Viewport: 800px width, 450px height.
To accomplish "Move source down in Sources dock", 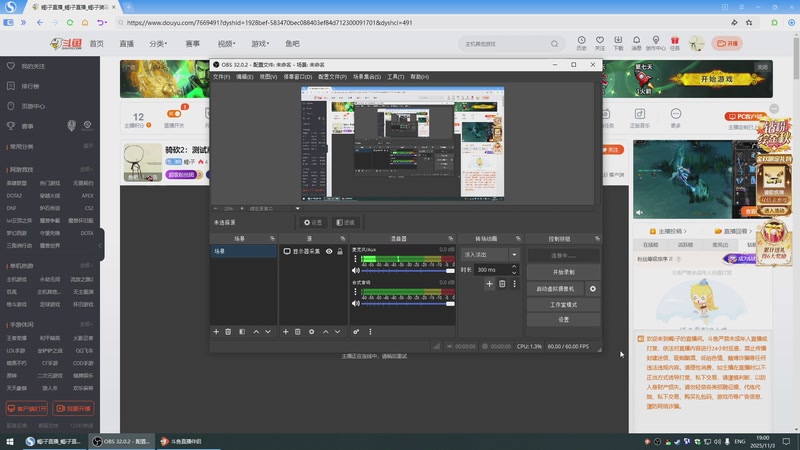I will [337, 332].
